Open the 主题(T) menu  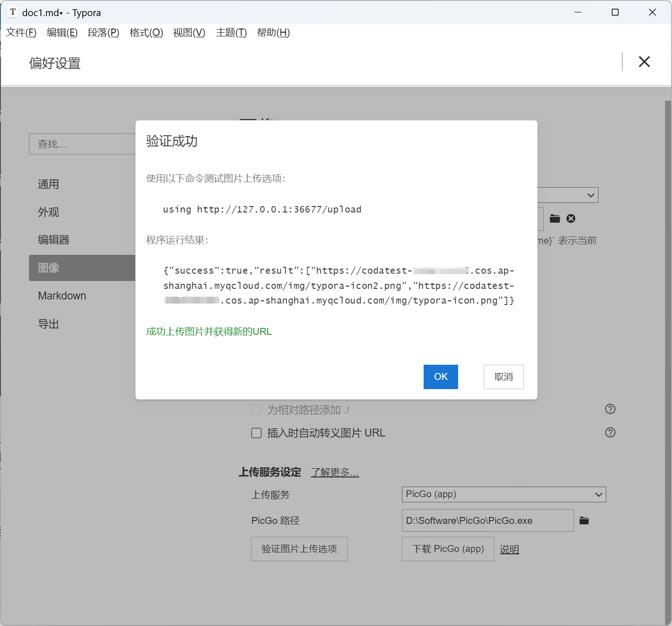[x=231, y=33]
